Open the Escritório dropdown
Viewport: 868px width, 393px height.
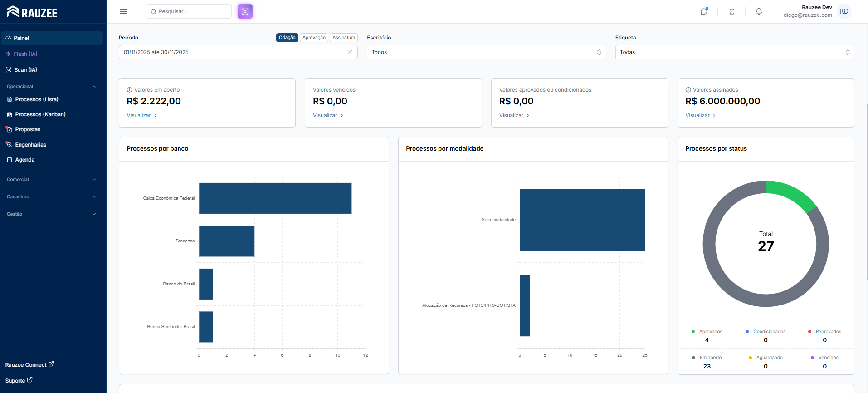(486, 52)
